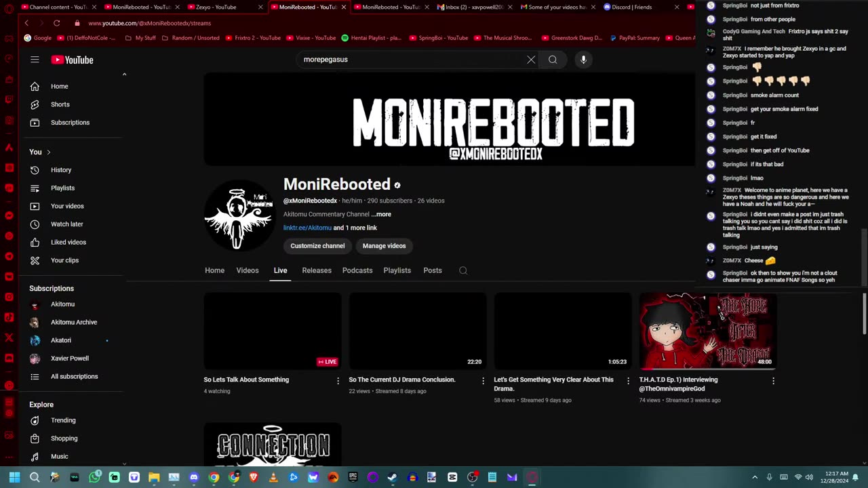Open the My Stuff bookmarks folder
Viewport: 868px width, 488px height.
coord(140,38)
